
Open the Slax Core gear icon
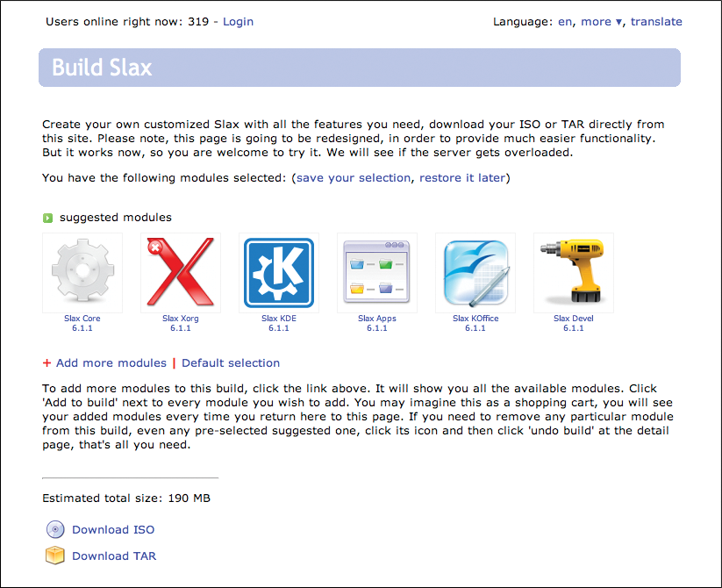point(82,273)
